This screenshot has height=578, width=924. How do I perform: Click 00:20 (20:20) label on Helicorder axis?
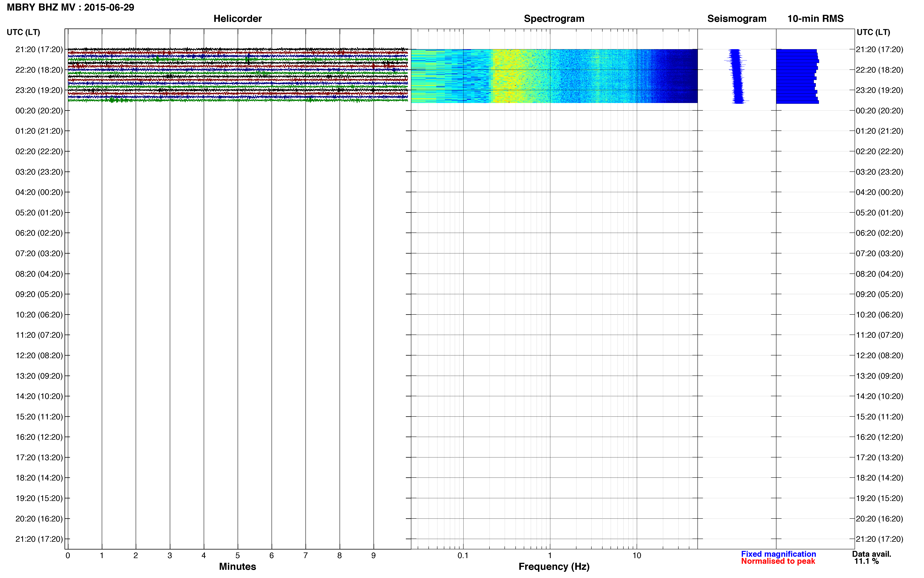[x=39, y=111]
